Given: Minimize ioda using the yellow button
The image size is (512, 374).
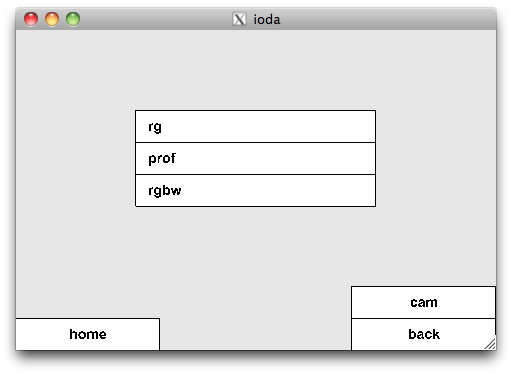Looking at the screenshot, I should [x=52, y=19].
